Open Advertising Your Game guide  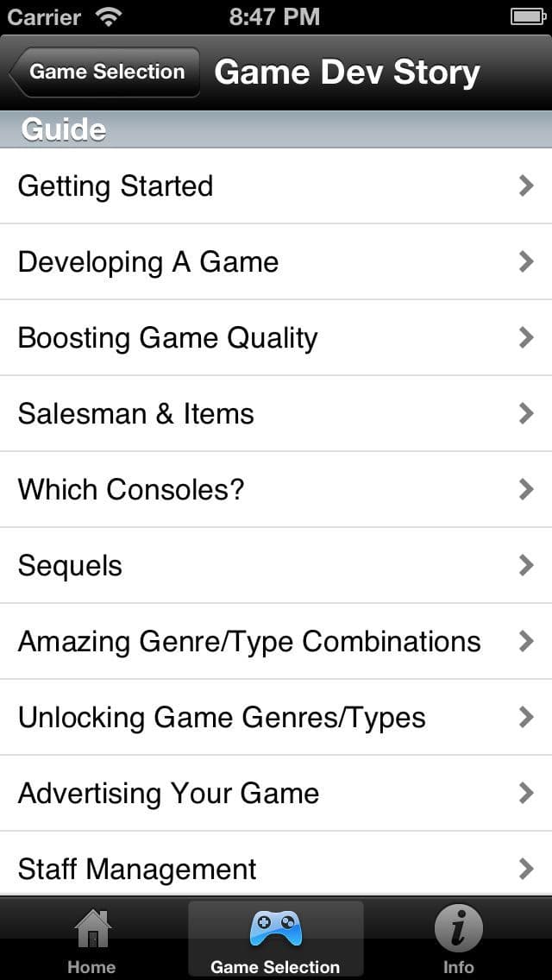(x=276, y=793)
